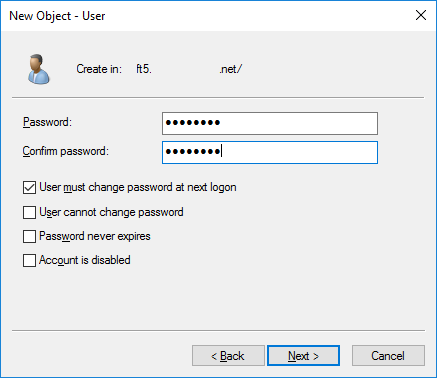Image resolution: width=437 pixels, height=378 pixels.
Task: Click the "Confirm password:" label text
Action: (66, 151)
